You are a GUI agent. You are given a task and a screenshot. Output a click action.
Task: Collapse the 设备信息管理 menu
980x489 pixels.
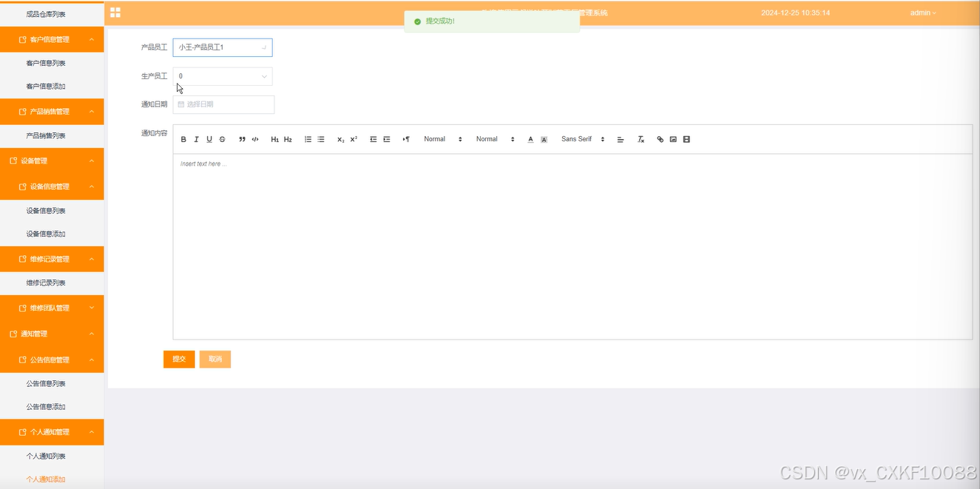pos(52,186)
